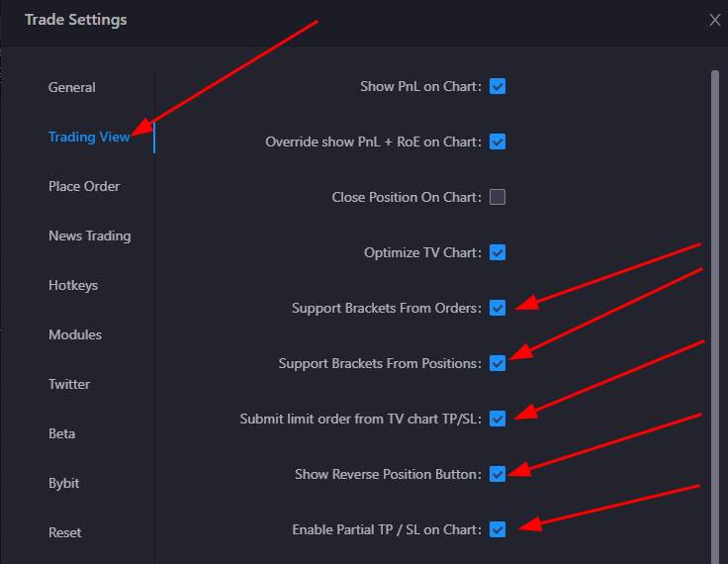Enable Close Position On Chart
The height and width of the screenshot is (564, 728).
[498, 197]
